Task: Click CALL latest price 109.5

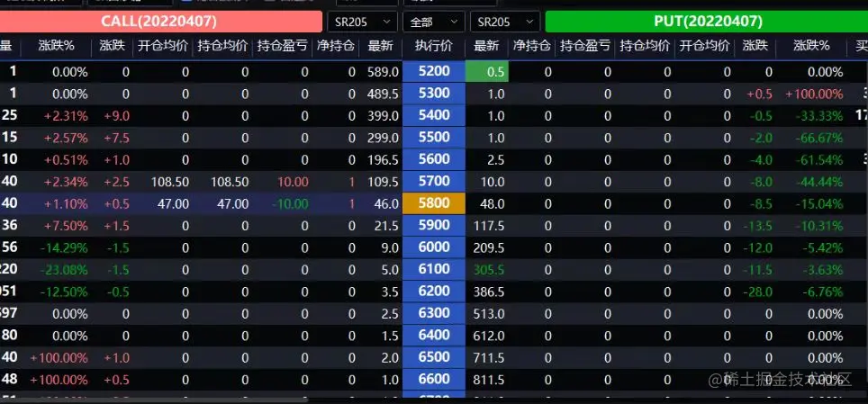Action: click(x=383, y=182)
